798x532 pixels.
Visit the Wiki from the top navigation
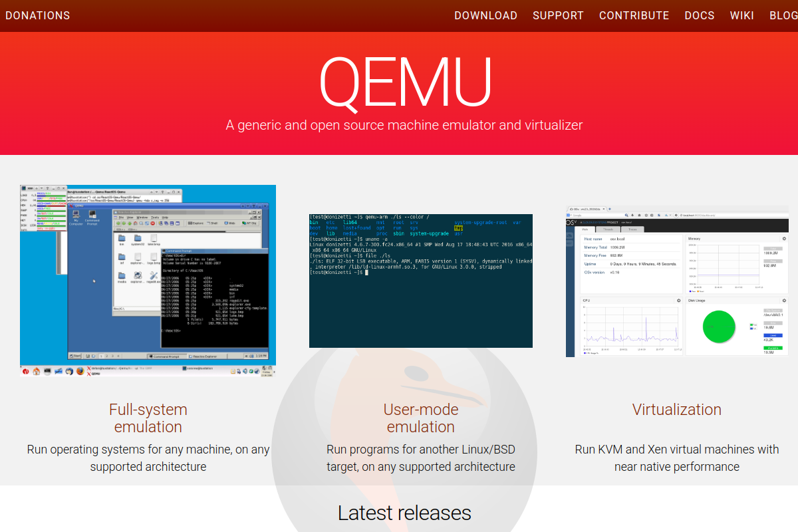tap(741, 15)
